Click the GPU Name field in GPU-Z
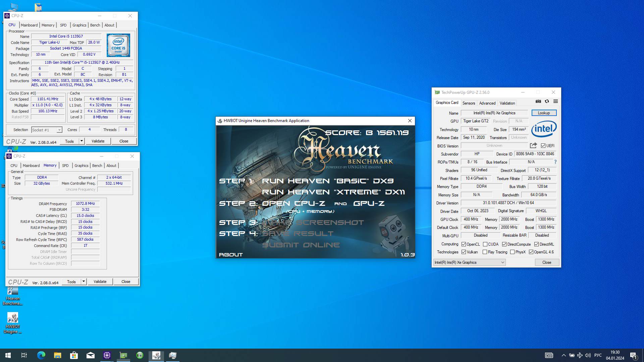 click(494, 113)
